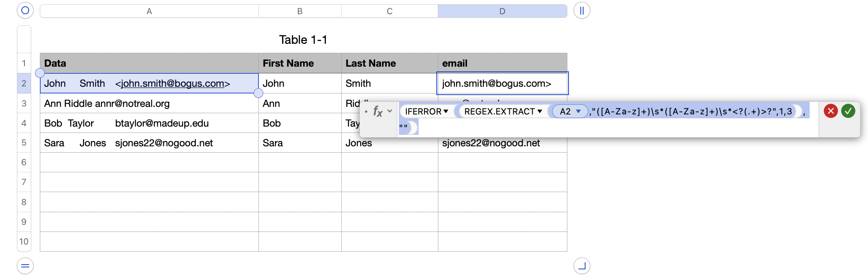Open the REGEX.EXTRACT function dropdown arrow

[x=540, y=112]
